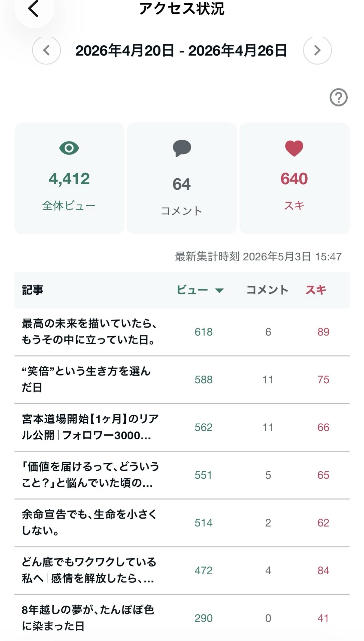364x641 pixels.
Task: Sort by ビュー column header label
Action: pos(192,290)
